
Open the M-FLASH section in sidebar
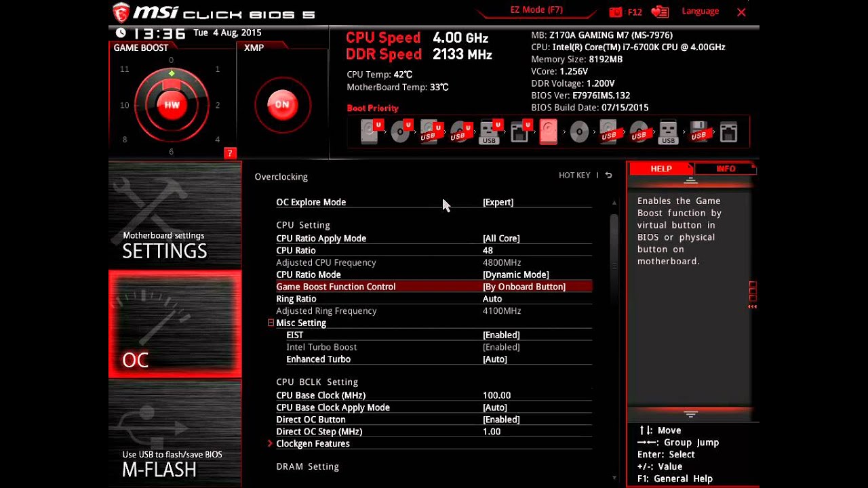(x=175, y=434)
